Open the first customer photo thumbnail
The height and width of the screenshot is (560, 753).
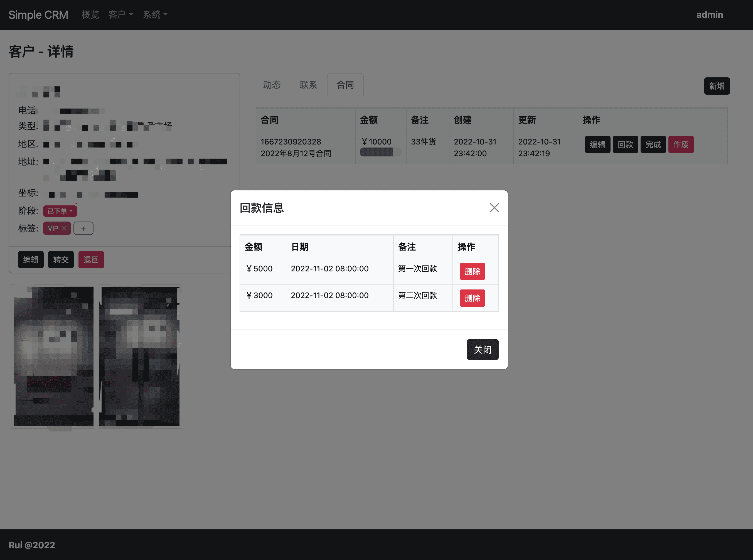click(x=53, y=356)
